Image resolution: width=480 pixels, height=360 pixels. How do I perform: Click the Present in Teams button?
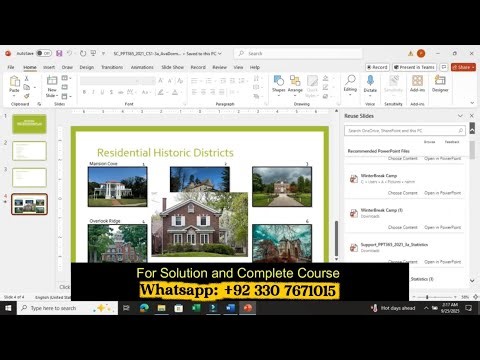414,67
